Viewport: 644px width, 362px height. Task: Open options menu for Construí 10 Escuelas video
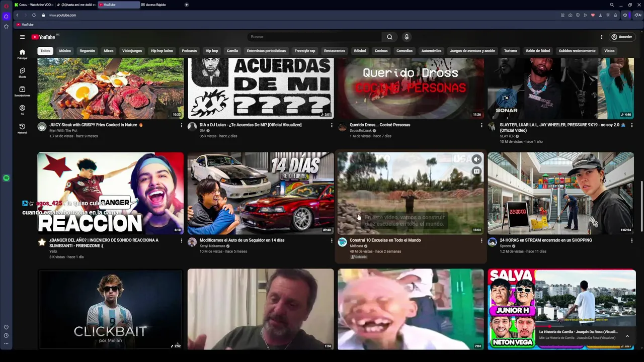point(481,241)
